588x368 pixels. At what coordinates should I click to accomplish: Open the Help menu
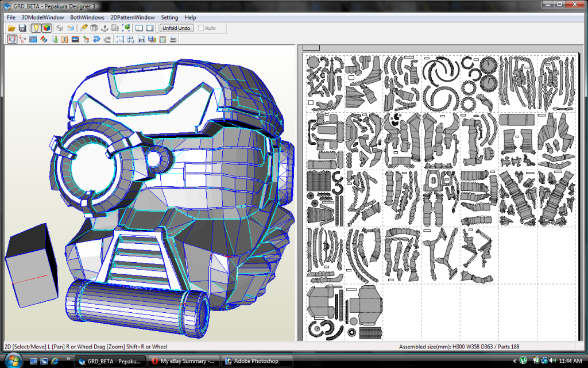(190, 17)
